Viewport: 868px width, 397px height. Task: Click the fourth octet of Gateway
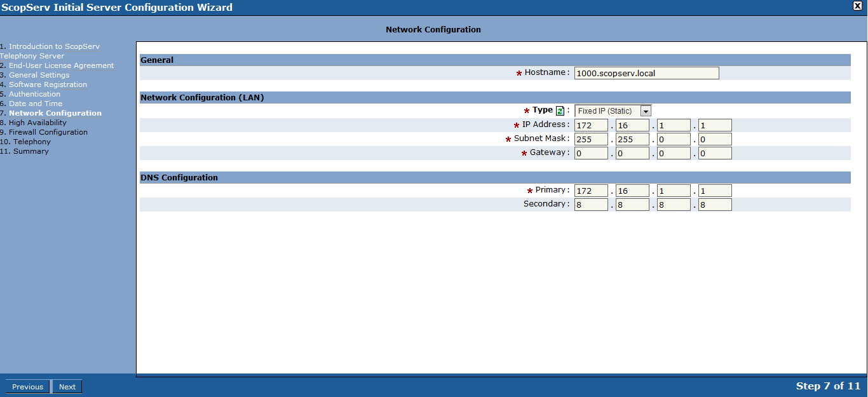(715, 153)
